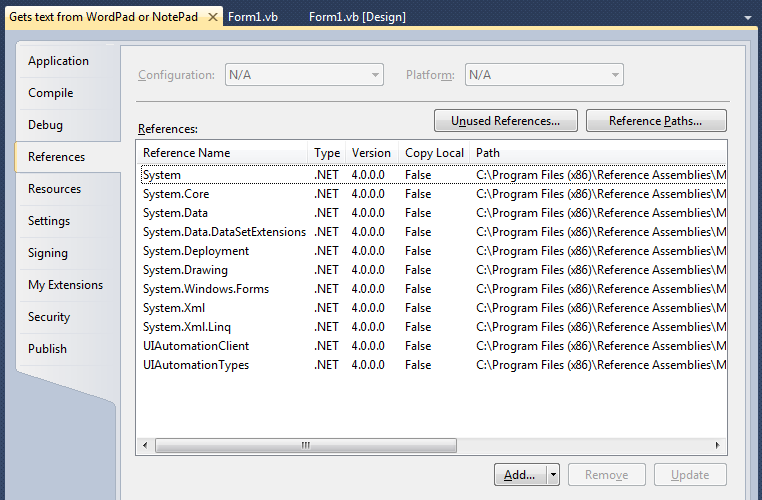Click the Remove reference button

coord(606,475)
